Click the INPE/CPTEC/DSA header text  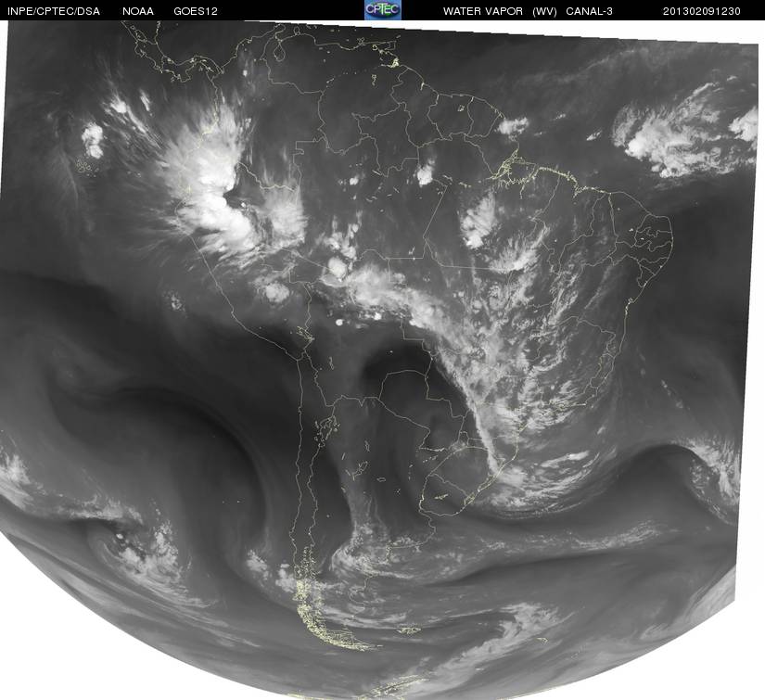click(x=54, y=11)
